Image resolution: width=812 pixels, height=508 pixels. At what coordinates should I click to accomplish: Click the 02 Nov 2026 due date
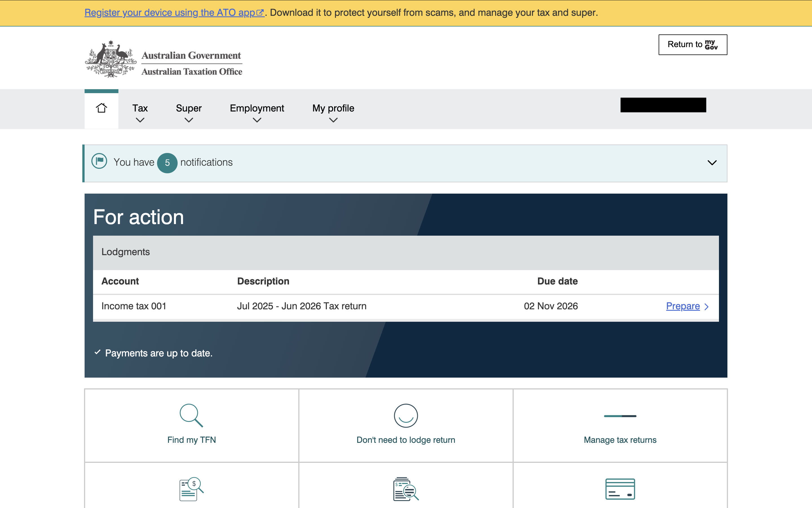click(551, 306)
